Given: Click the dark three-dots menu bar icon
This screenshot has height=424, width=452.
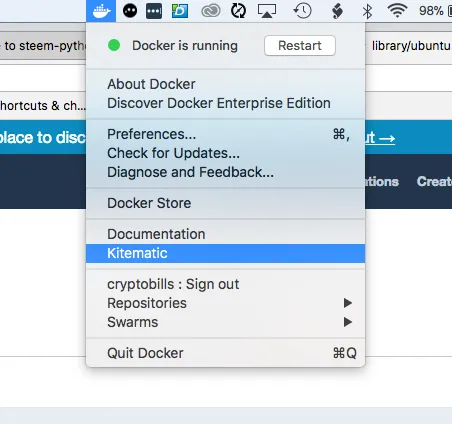Looking at the screenshot, I should [x=154, y=11].
